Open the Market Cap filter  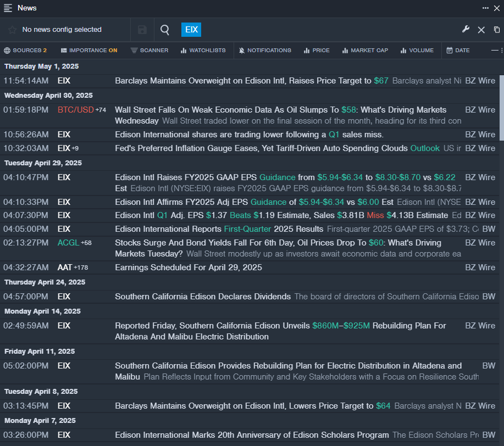tap(365, 51)
